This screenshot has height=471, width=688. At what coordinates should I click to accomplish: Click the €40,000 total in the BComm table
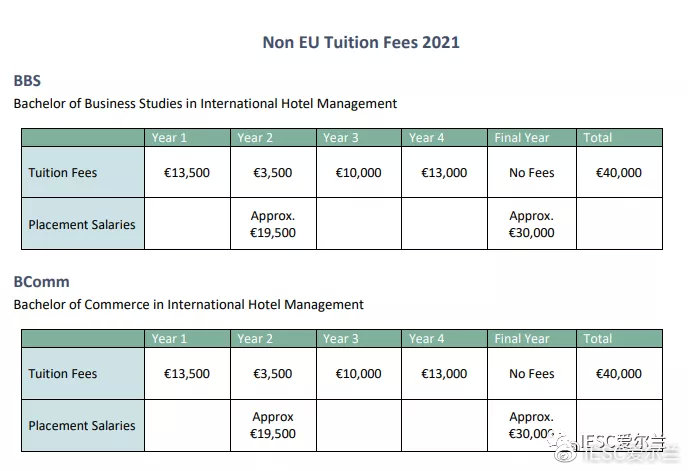(x=619, y=374)
